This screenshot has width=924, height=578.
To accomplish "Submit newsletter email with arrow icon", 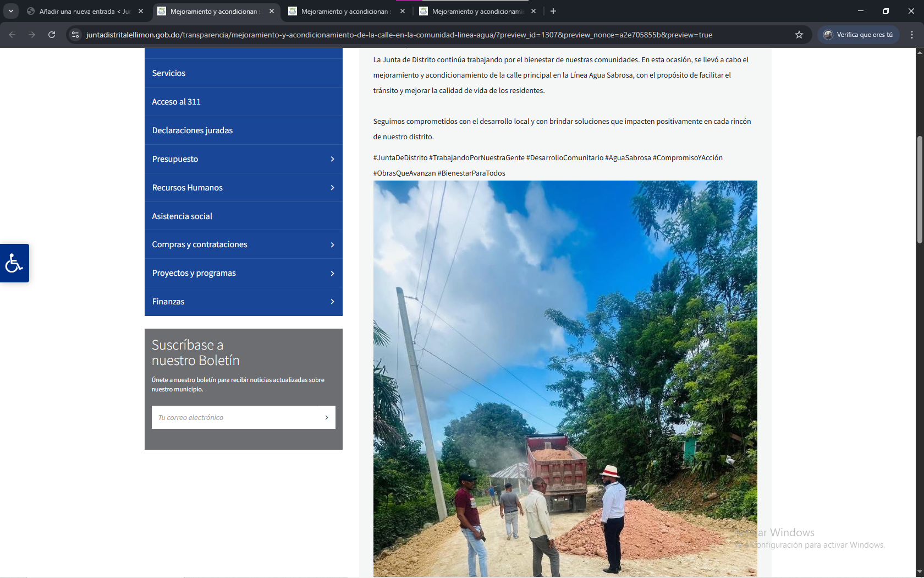I will click(326, 417).
